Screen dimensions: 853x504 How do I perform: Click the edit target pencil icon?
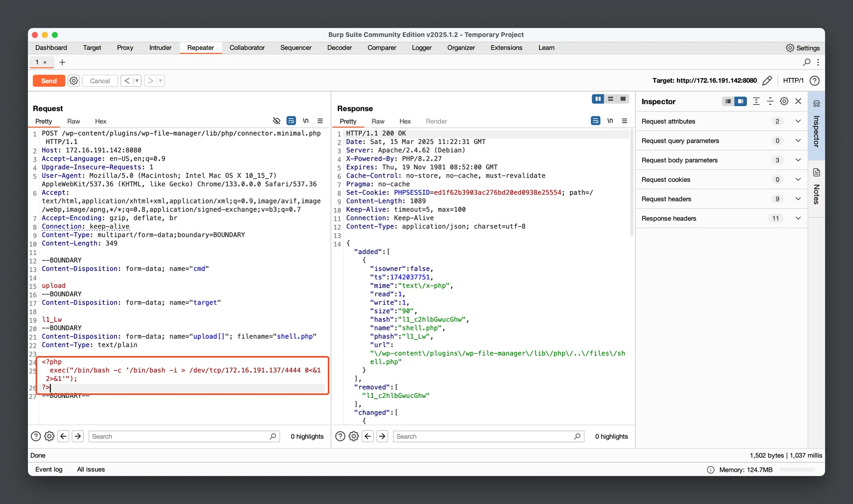(x=767, y=81)
